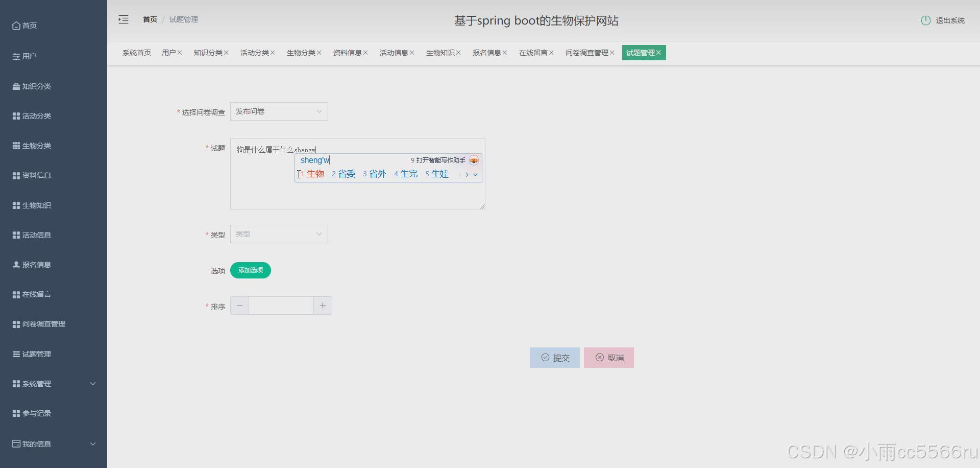This screenshot has height=468, width=980.
Task: Switch to the 报名信息 tab
Action: (486, 53)
